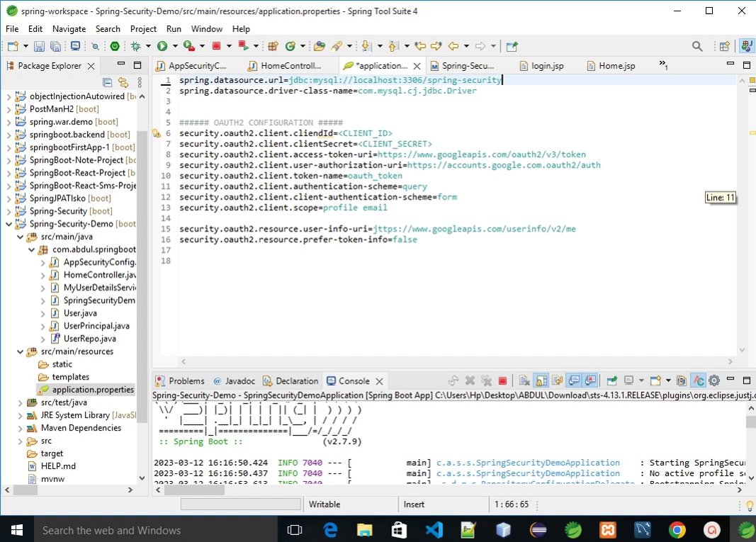Viewport: 756px width, 542px height.
Task: Click the Open Type folder icon
Action: (x=319, y=46)
